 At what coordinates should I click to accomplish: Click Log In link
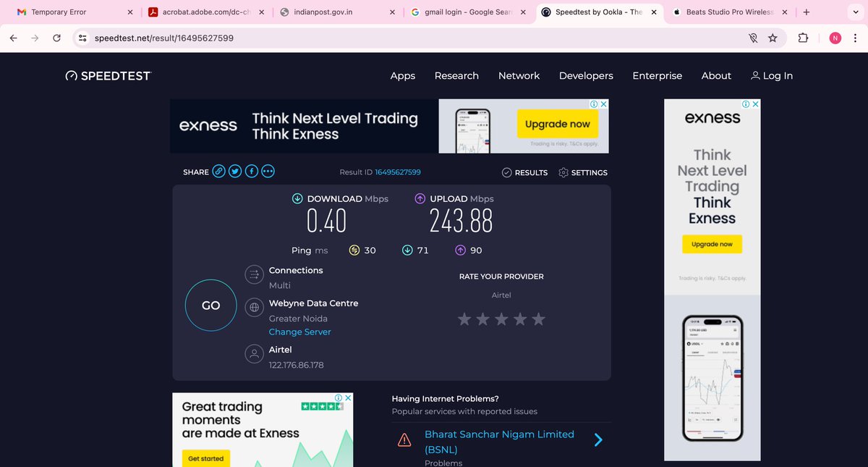pyautogui.click(x=772, y=75)
